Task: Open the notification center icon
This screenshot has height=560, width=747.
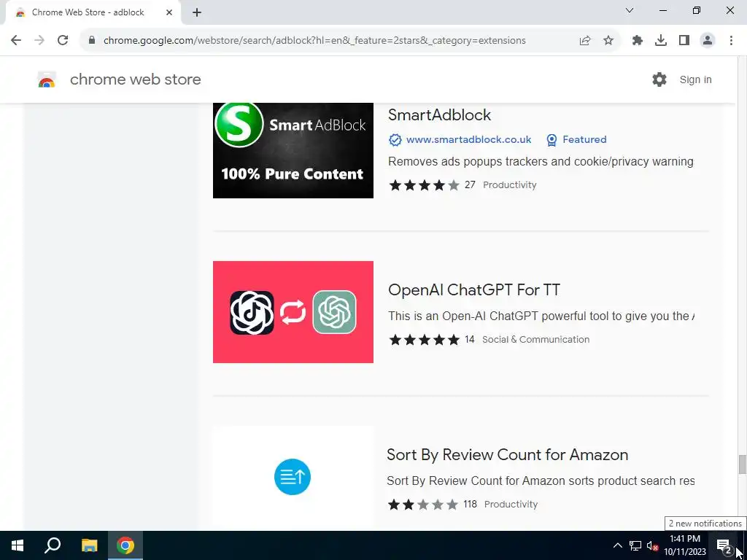Action: click(724, 545)
